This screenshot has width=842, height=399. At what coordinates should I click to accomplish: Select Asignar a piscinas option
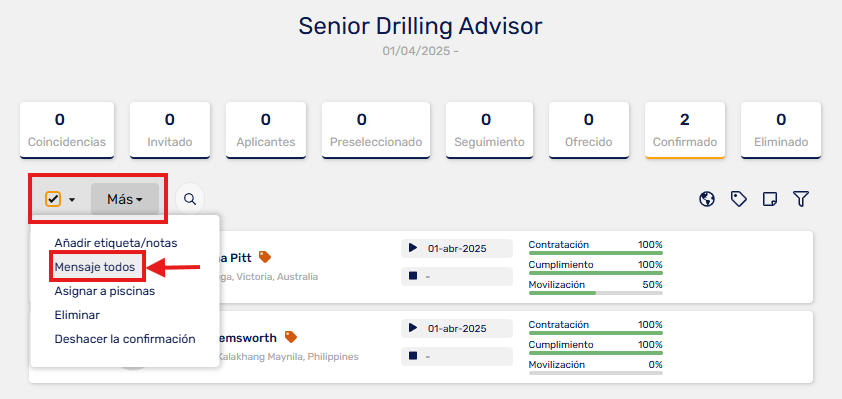(x=105, y=291)
